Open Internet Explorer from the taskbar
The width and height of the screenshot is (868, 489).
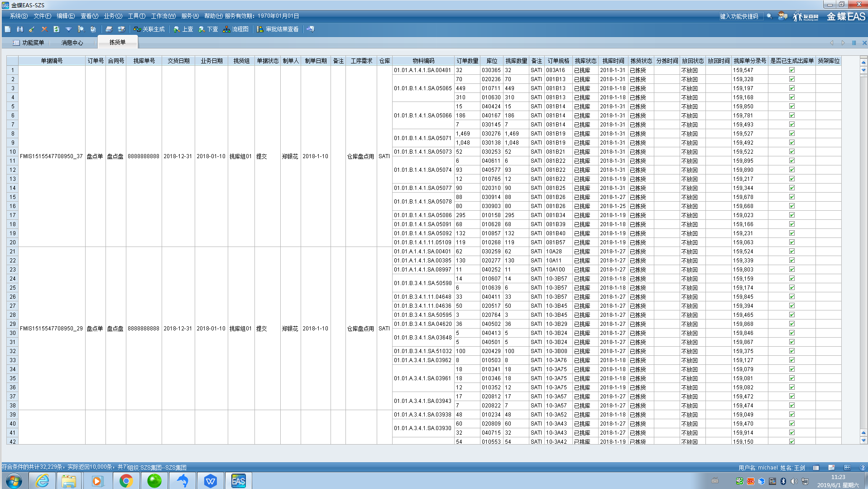coord(43,481)
